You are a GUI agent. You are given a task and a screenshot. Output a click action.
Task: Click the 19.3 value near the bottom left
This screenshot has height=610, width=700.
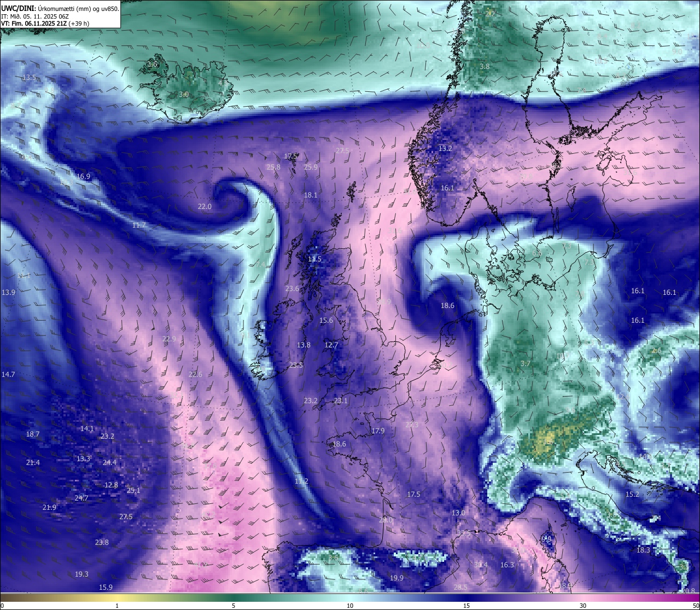point(81,574)
